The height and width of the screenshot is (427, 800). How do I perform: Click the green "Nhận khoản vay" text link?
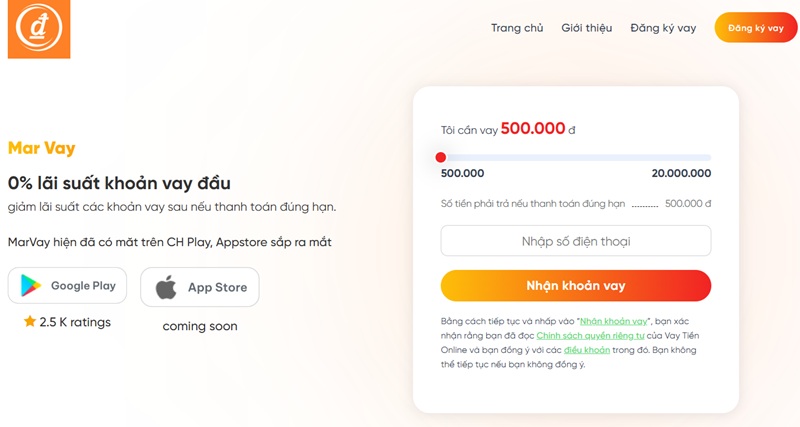click(x=613, y=321)
